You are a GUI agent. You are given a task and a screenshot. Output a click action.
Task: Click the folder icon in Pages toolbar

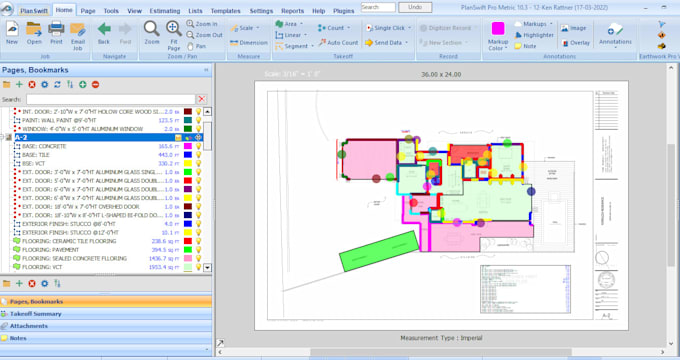pyautogui.click(x=7, y=85)
